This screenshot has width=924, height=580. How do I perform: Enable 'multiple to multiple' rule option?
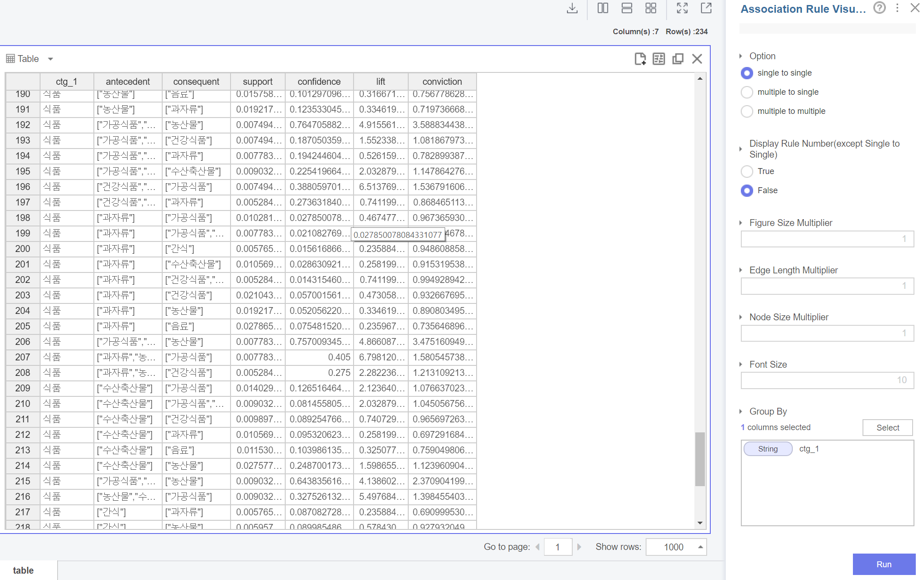point(747,111)
